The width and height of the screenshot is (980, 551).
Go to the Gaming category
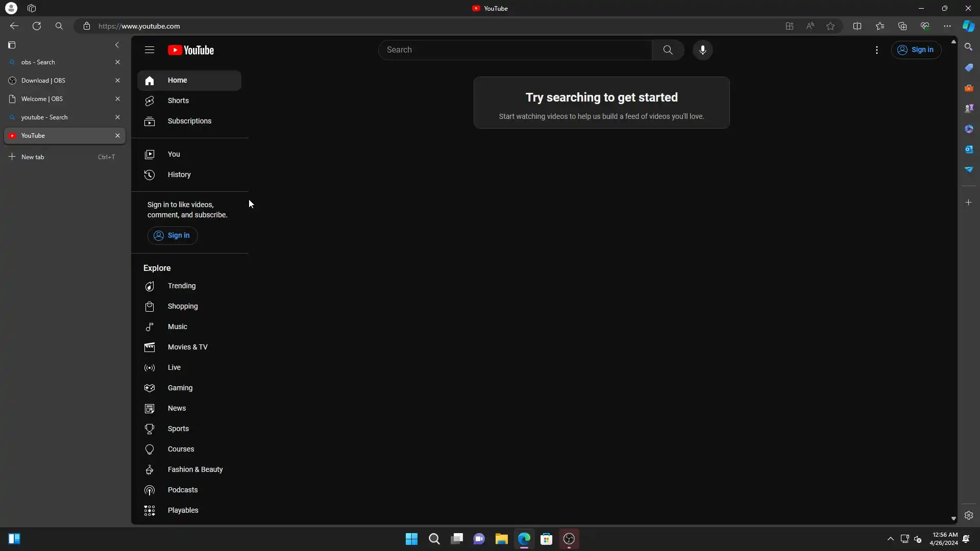[x=180, y=388]
